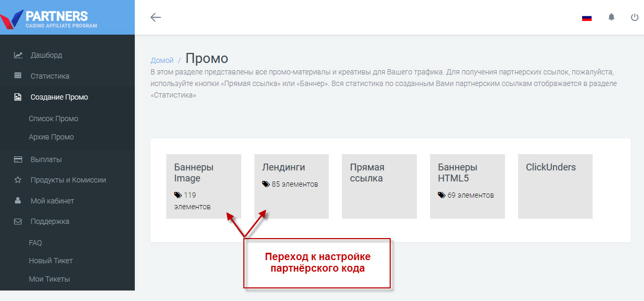Click the 85 элементов count text
Image resolution: width=644 pixels, height=301 pixels.
(x=295, y=184)
